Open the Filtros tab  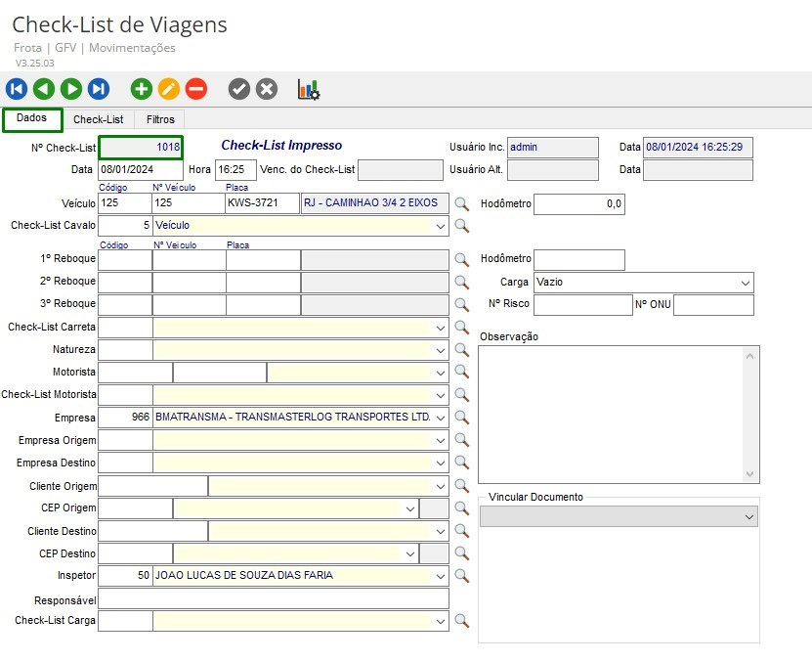click(x=160, y=119)
